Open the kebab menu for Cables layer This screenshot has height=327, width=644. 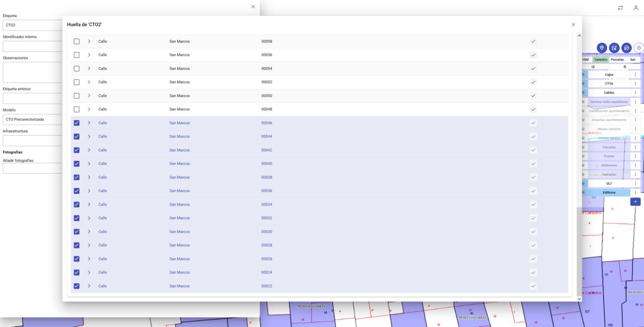(635, 93)
